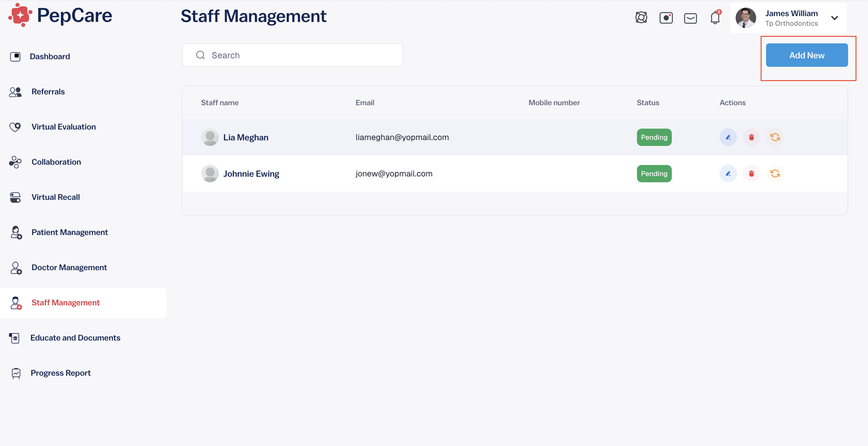This screenshot has width=868, height=446.
Task: Open Referrals from sidebar
Action: (48, 92)
